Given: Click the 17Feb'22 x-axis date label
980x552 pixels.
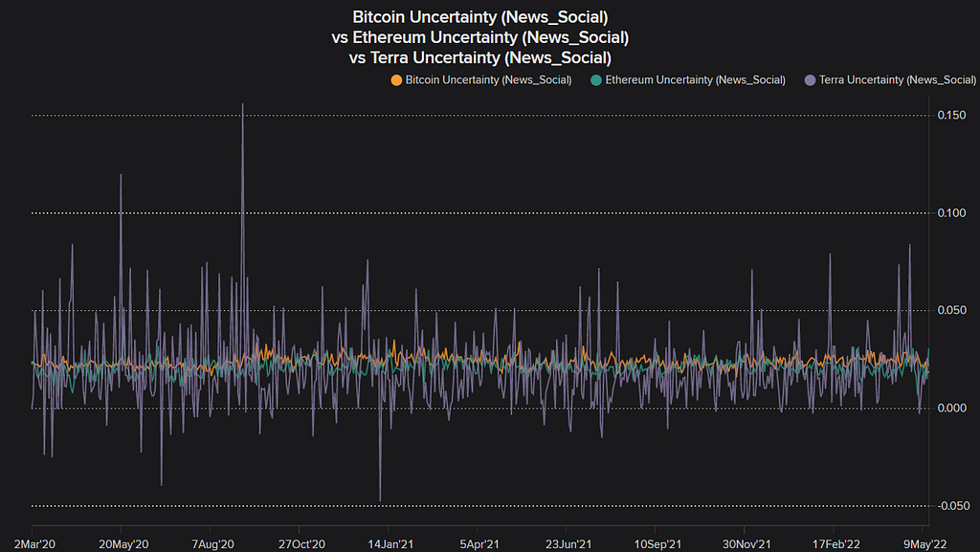Looking at the screenshot, I should pyautogui.click(x=835, y=544).
